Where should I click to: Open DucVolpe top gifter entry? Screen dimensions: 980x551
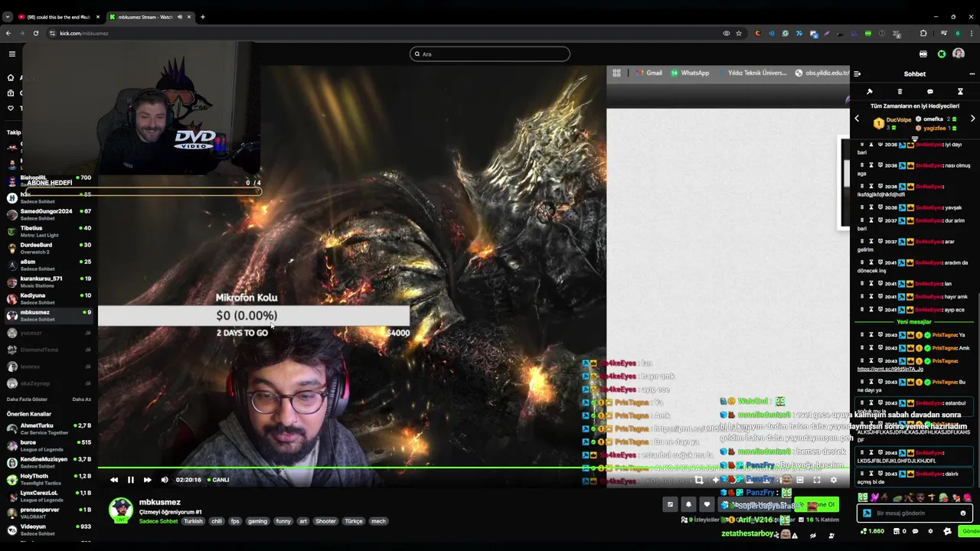893,122
